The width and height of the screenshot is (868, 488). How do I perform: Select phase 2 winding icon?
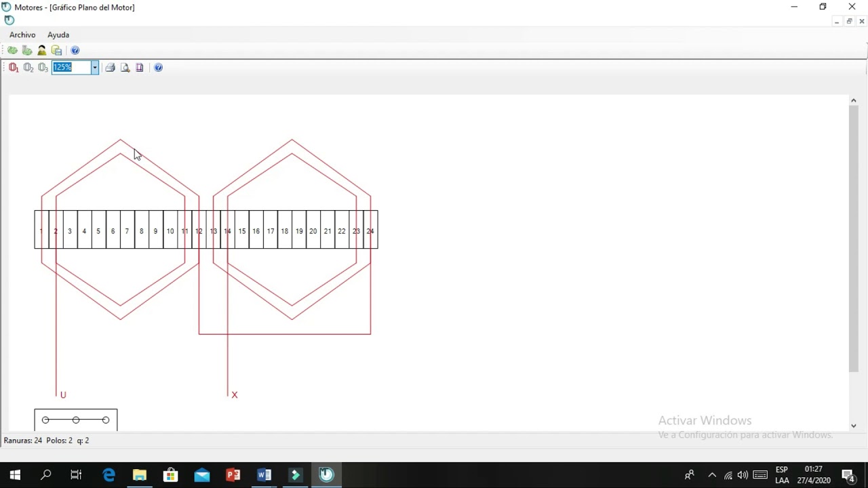[28, 67]
